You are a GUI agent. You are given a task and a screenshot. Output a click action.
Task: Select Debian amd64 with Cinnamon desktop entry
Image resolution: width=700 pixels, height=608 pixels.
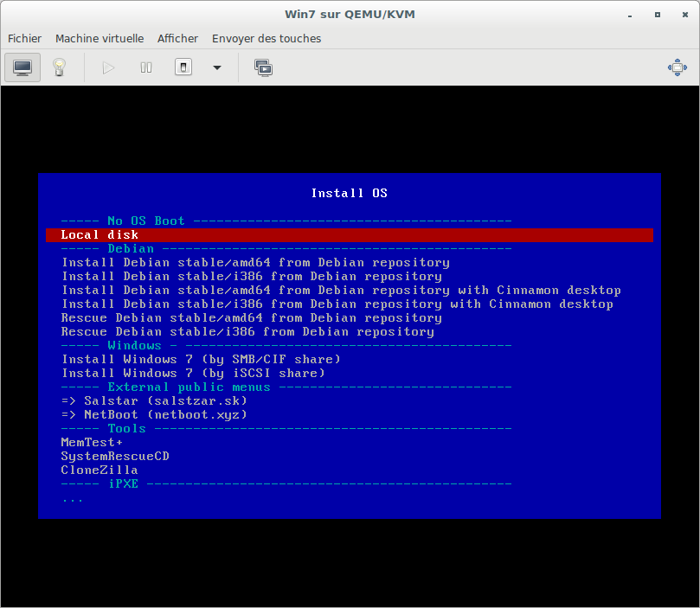tap(341, 291)
